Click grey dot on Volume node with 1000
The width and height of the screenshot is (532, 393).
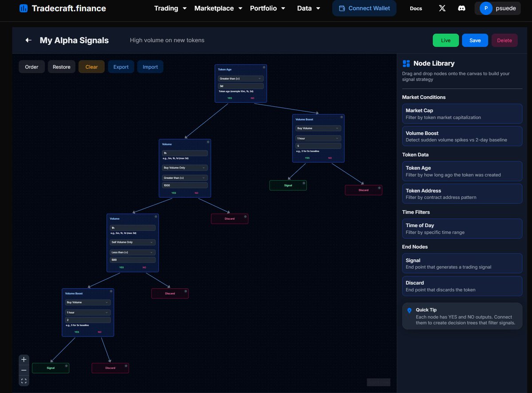[x=207, y=142]
